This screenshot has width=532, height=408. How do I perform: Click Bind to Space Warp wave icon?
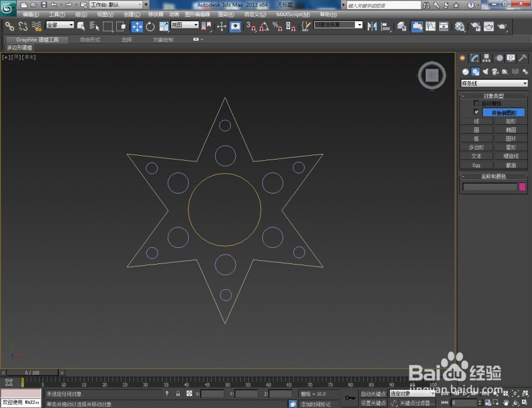coord(36,26)
